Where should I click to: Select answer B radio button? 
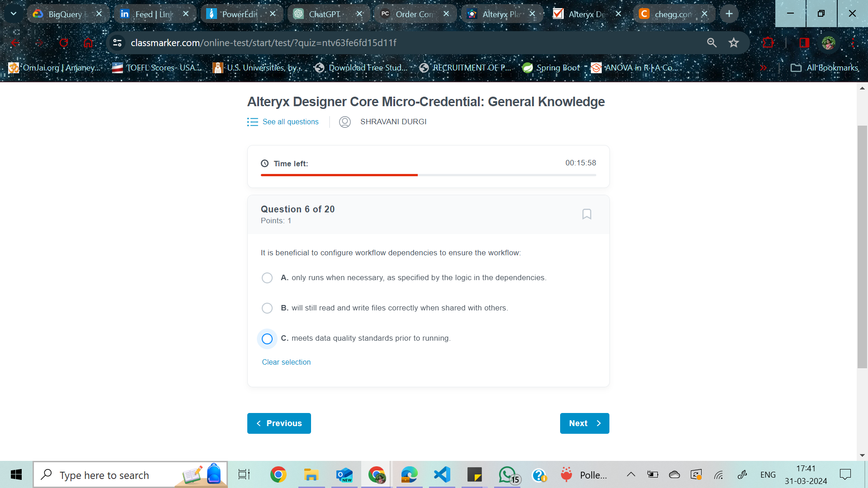267,308
